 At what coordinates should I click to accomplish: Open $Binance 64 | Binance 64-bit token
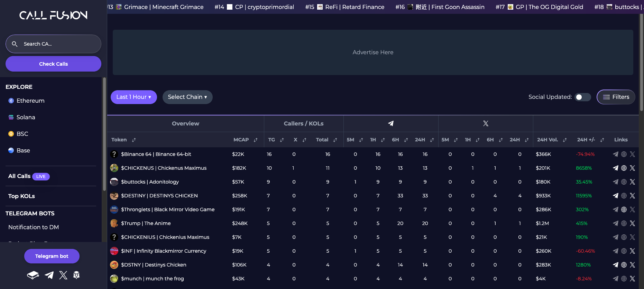tap(156, 154)
